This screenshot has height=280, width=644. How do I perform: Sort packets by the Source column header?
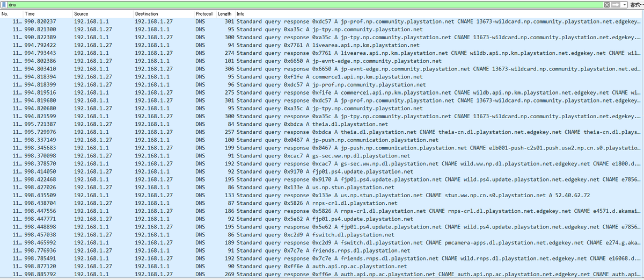tap(103, 13)
